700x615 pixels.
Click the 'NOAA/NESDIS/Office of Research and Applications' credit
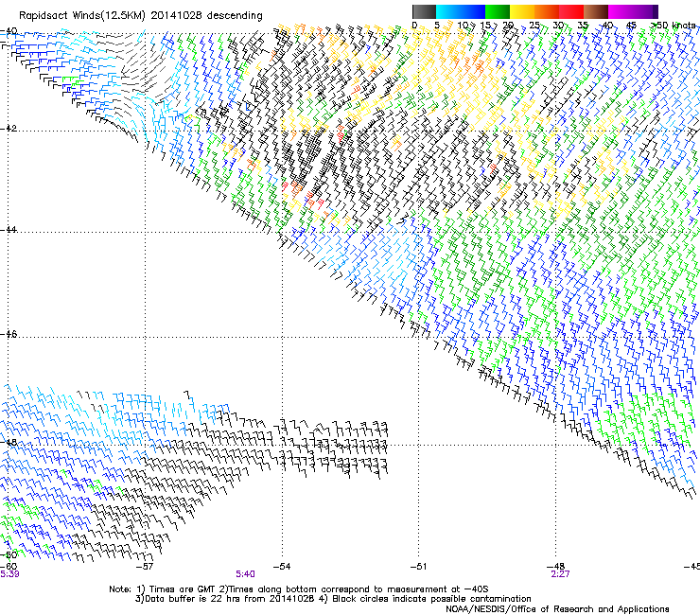[557, 609]
